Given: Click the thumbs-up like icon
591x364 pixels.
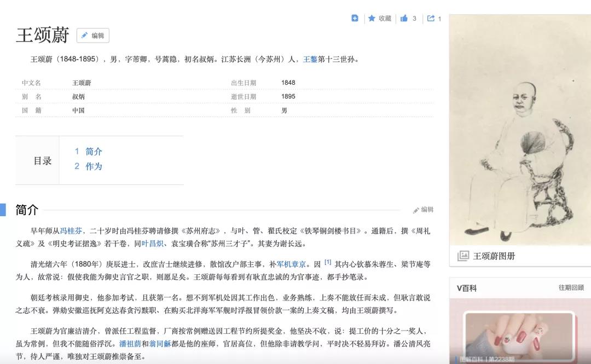Looking at the screenshot, I should [x=404, y=18].
